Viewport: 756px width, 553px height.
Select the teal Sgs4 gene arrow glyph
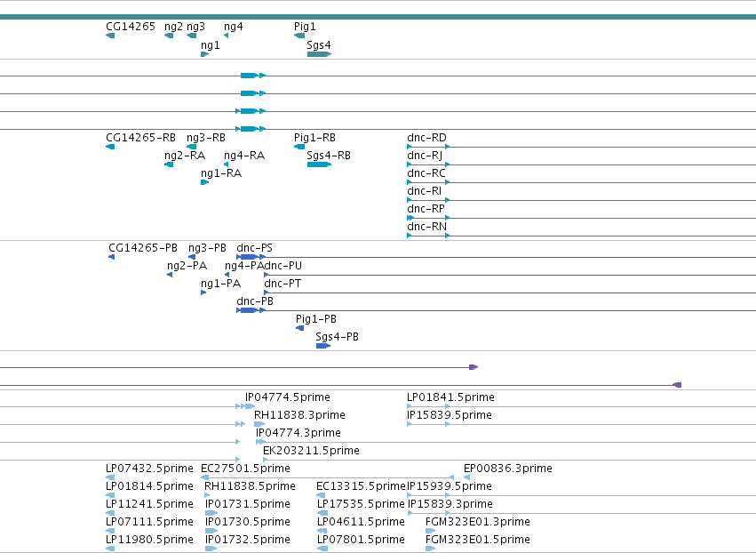(x=319, y=54)
